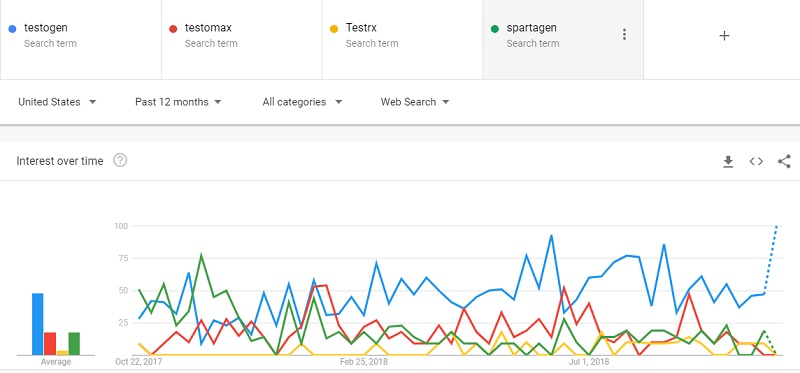800x373 pixels.
Task: Expand the United States region dropdown
Action: 57,102
